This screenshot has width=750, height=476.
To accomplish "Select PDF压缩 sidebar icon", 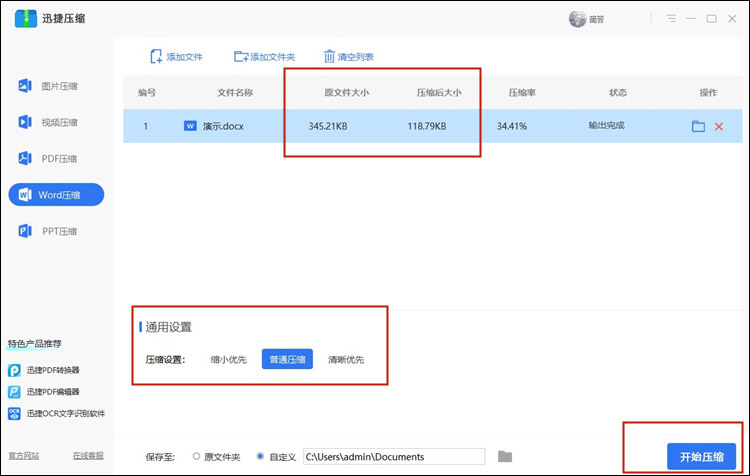I will point(25,158).
